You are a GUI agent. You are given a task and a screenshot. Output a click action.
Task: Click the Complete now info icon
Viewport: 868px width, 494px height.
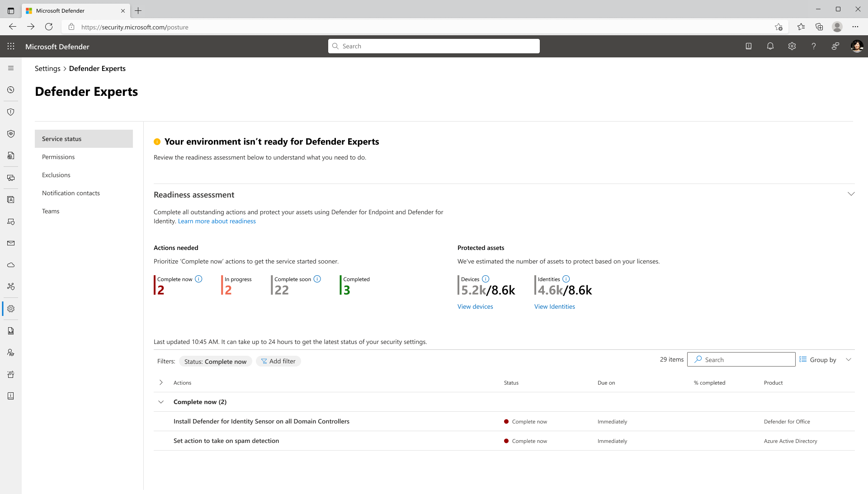click(x=198, y=279)
